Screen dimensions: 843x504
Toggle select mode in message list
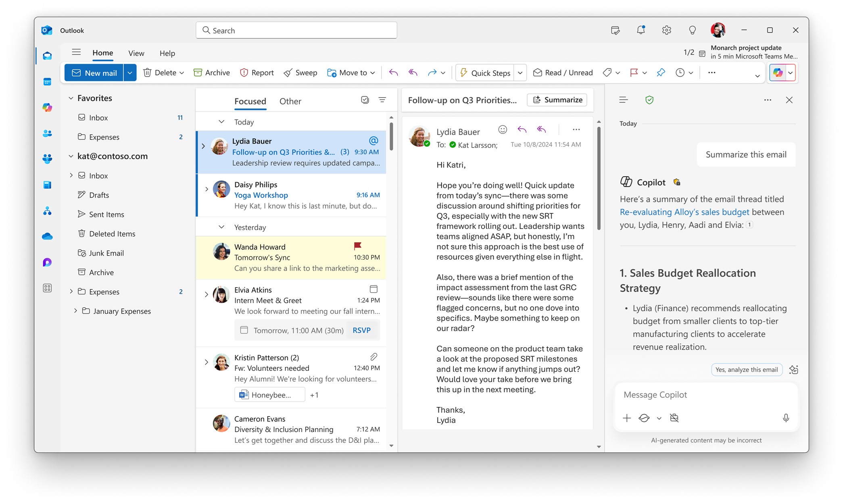point(365,100)
